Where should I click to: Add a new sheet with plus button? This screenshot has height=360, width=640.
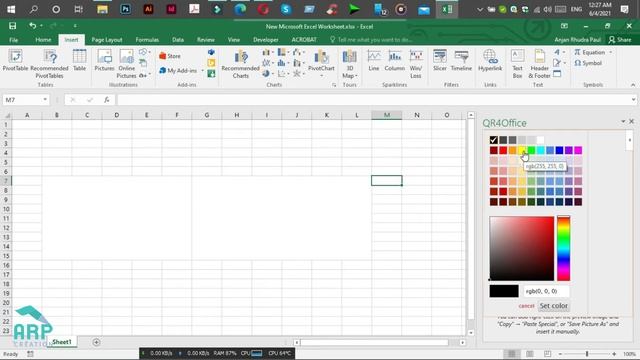point(96,342)
